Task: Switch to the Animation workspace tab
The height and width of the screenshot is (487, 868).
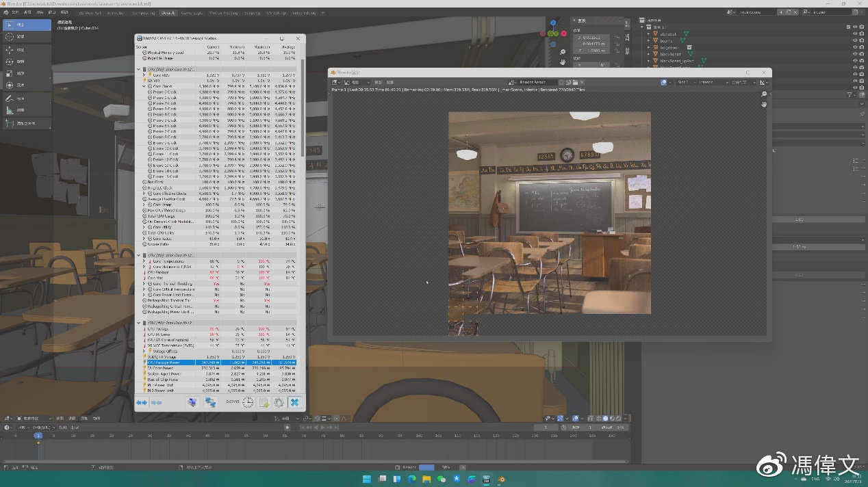Action: click(116, 12)
